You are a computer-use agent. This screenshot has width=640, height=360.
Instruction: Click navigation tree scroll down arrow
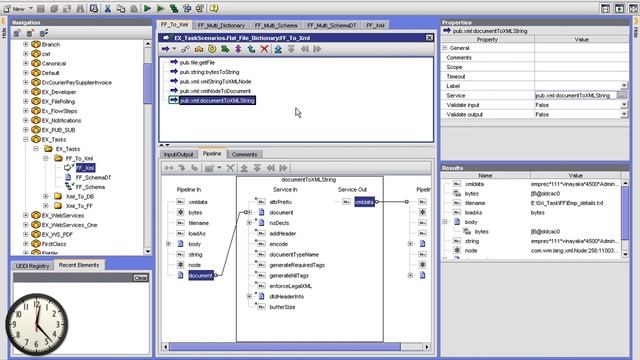click(148, 251)
